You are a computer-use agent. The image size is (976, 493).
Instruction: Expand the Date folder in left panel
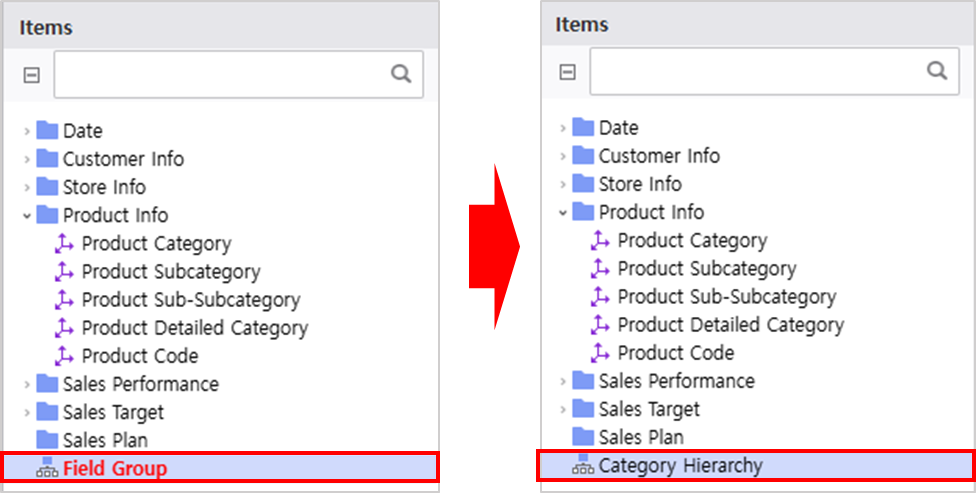point(27,131)
